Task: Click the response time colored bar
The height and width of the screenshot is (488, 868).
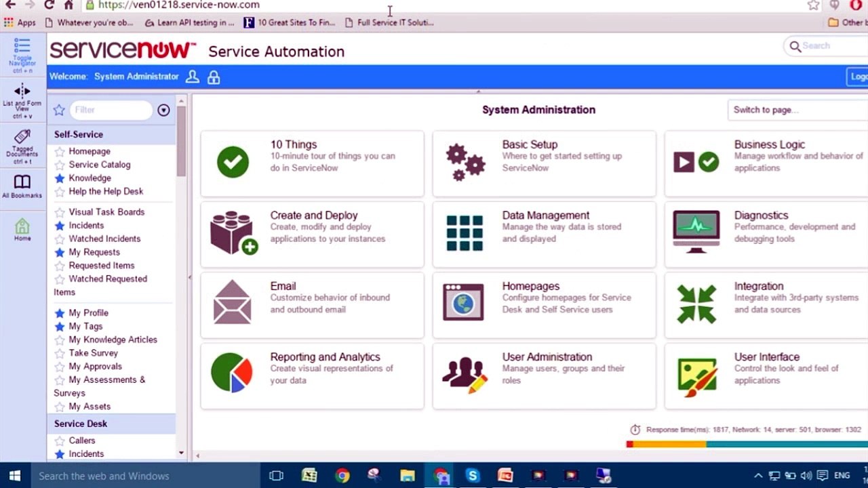Action: [x=747, y=445]
